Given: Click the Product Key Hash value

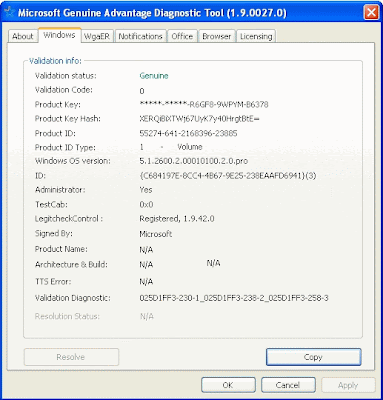Looking at the screenshot, I should 199,119.
